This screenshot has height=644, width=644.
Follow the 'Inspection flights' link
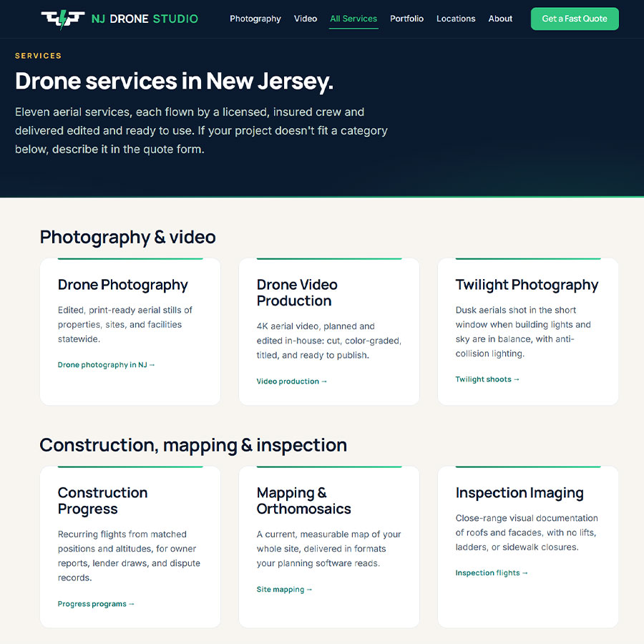491,572
